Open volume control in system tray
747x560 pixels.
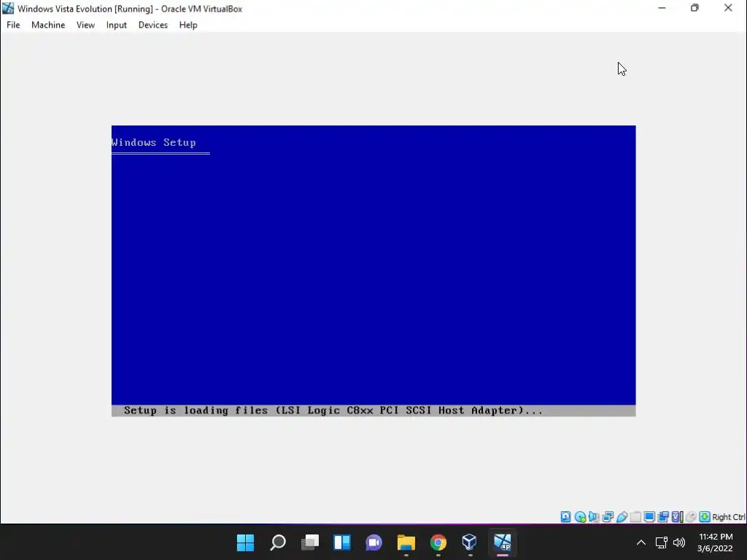pos(679,542)
